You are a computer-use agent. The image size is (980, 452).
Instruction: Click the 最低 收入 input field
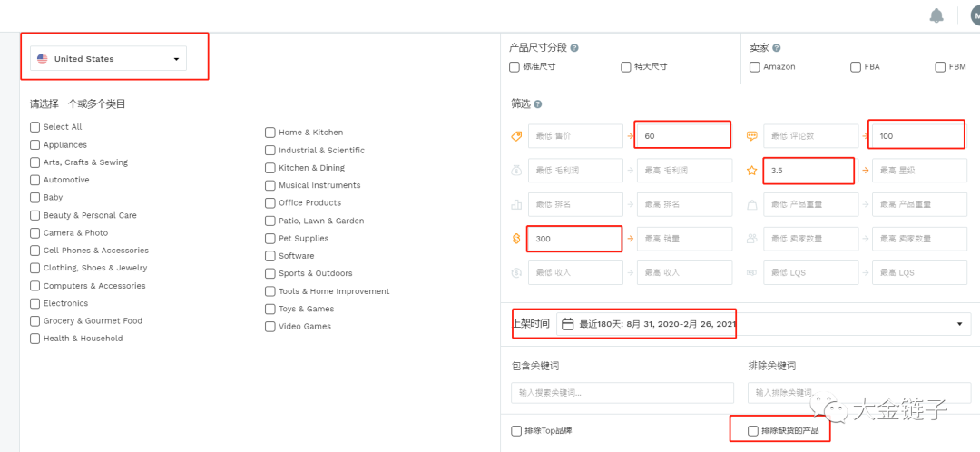(575, 272)
